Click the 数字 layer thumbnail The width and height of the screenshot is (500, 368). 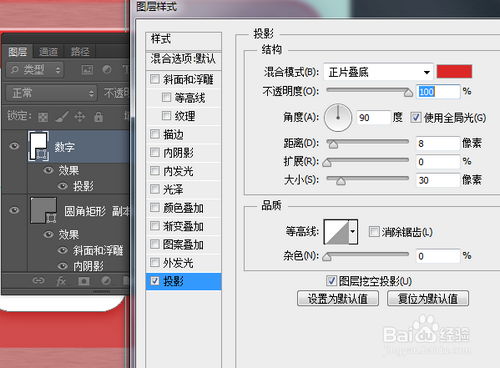click(x=39, y=146)
